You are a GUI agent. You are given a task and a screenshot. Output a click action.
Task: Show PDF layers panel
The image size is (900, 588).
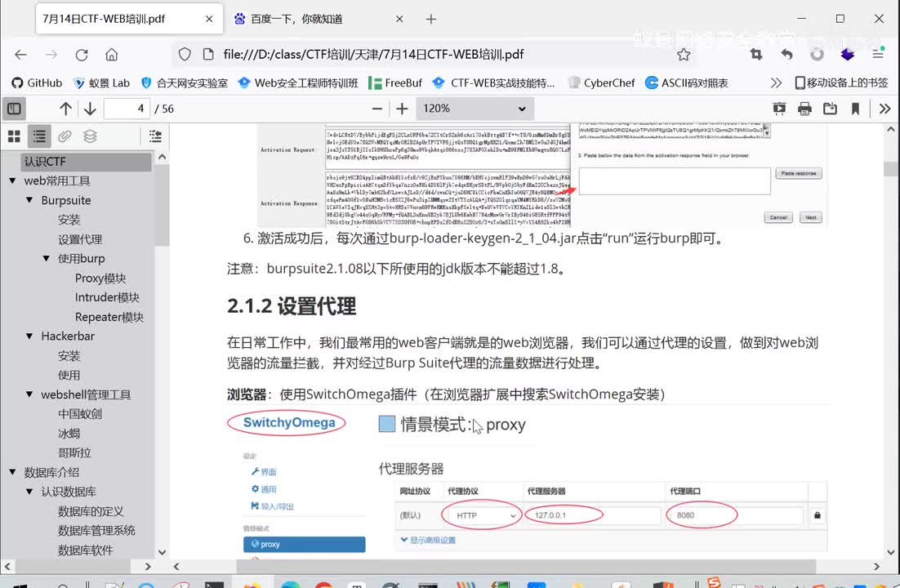[x=90, y=136]
